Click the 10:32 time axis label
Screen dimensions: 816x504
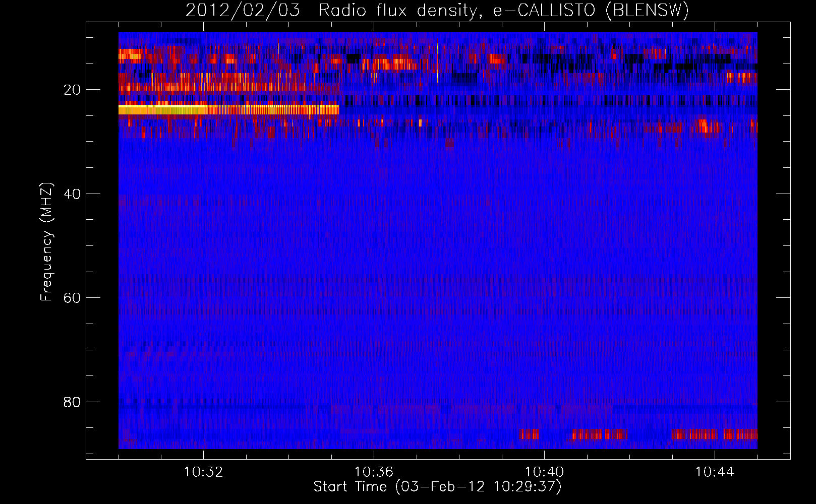pyautogui.click(x=203, y=472)
